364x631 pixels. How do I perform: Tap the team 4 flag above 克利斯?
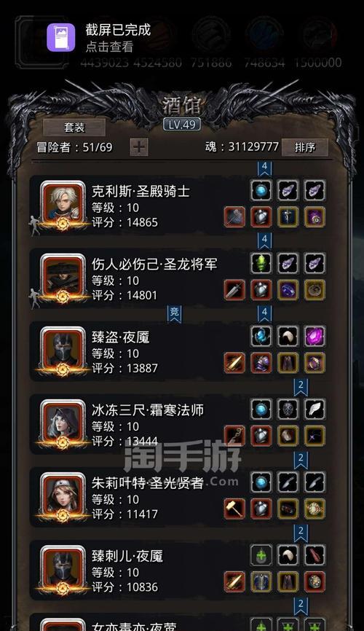[264, 168]
